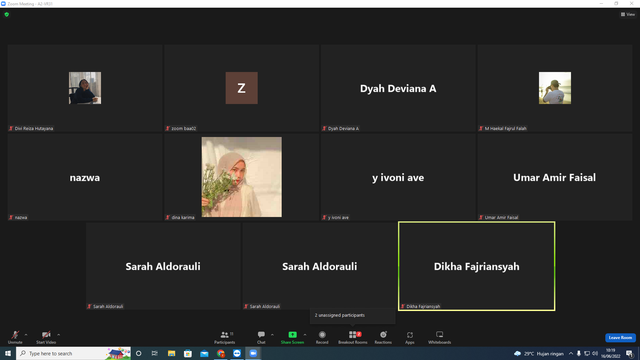Open Whiteboards
Viewport: 640px width, 360px height.
tap(440, 338)
